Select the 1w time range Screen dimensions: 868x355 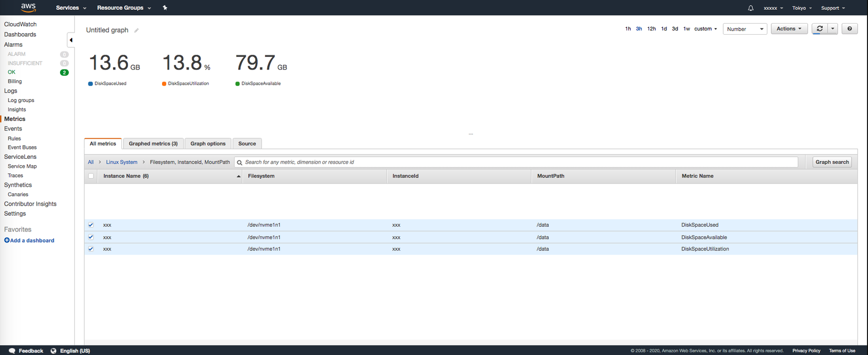click(687, 29)
